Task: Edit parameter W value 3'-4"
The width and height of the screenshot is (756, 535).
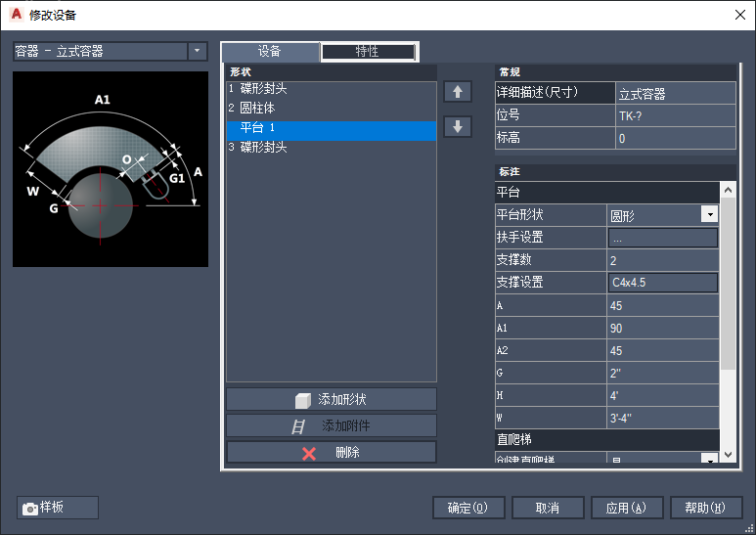Action: [663, 418]
